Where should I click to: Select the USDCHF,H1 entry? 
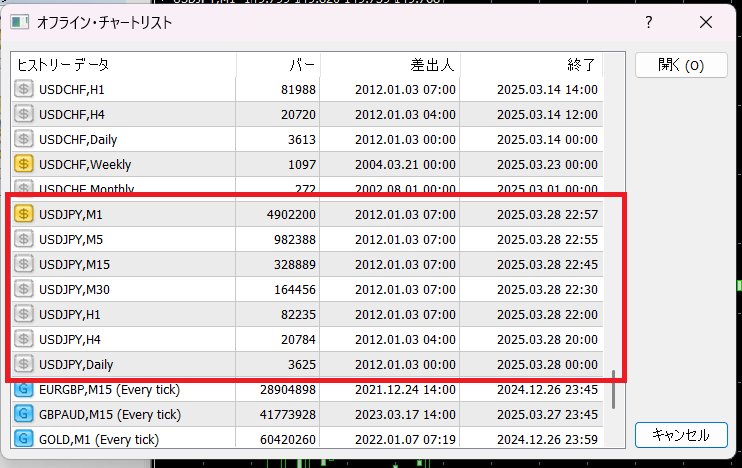point(308,89)
